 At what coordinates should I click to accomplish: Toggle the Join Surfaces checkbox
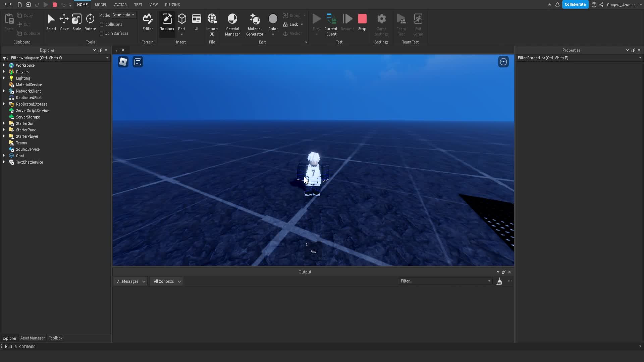[102, 34]
